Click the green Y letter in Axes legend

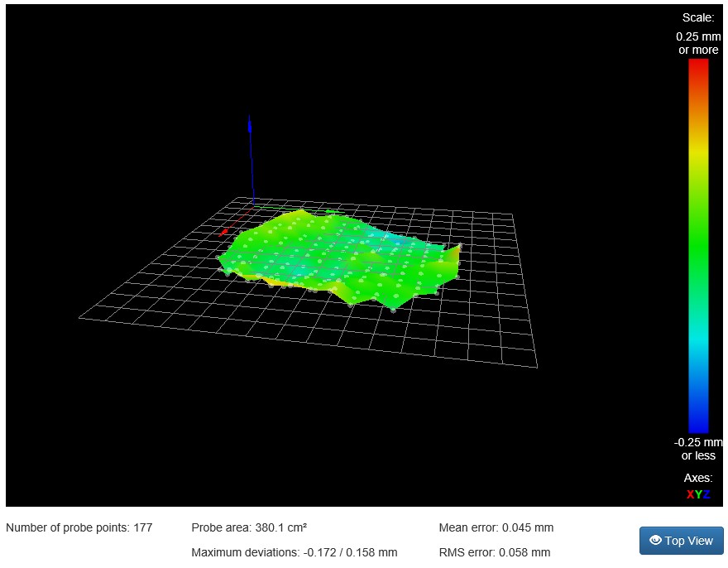click(x=697, y=494)
